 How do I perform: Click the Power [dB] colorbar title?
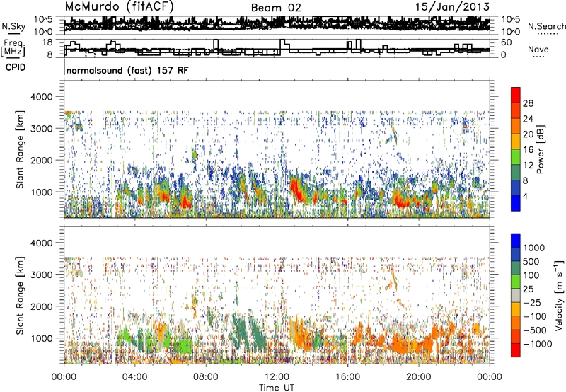[540, 149]
